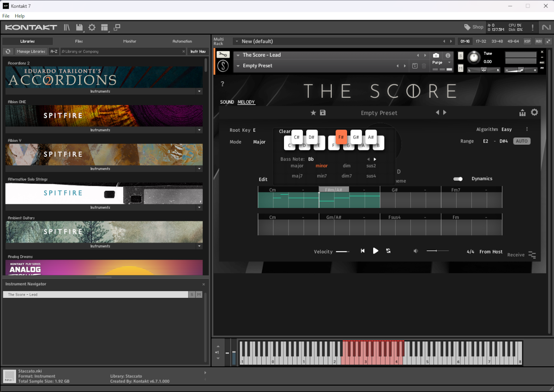
Task: Switch to the SOUND tab
Action: coord(227,102)
